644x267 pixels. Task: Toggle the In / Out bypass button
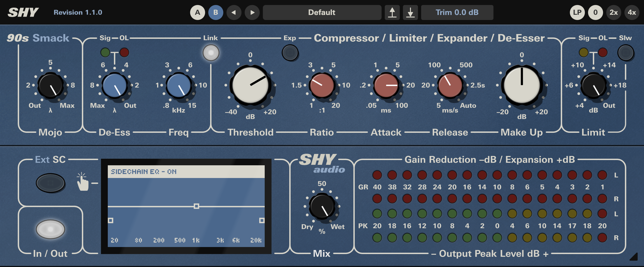tap(50, 229)
